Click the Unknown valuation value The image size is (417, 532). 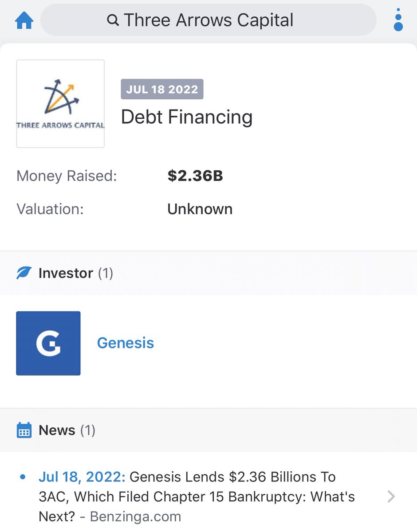pyautogui.click(x=200, y=209)
